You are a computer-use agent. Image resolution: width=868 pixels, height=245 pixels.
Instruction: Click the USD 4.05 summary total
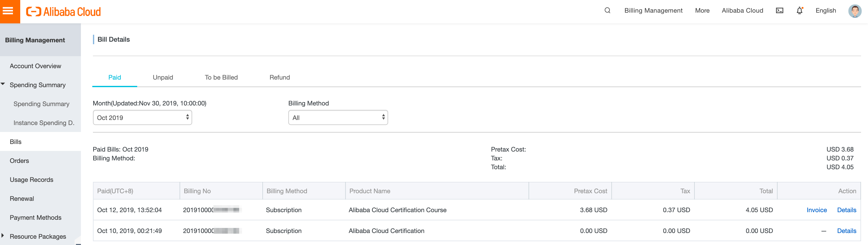(x=840, y=167)
